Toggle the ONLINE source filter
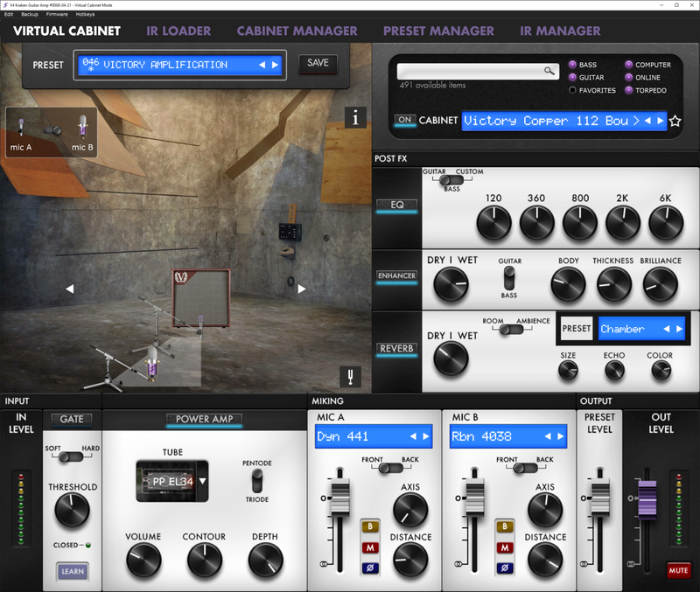The width and height of the screenshot is (700, 592). point(628,77)
